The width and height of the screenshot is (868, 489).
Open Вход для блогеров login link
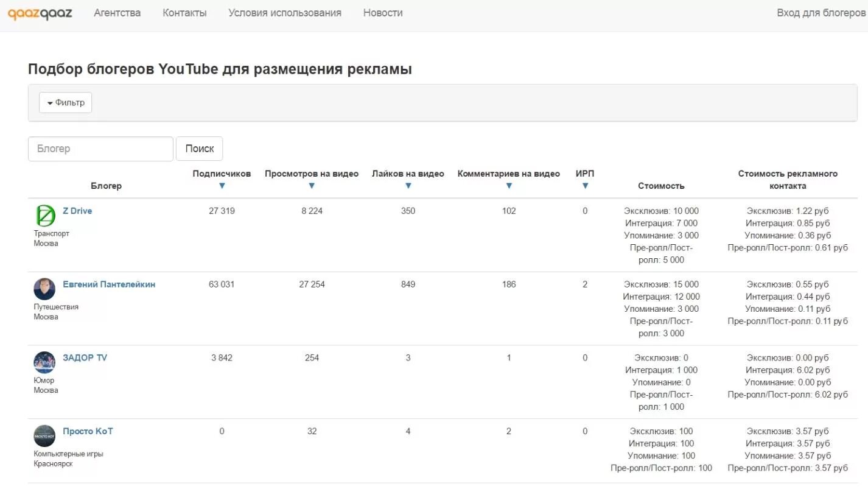coord(821,13)
